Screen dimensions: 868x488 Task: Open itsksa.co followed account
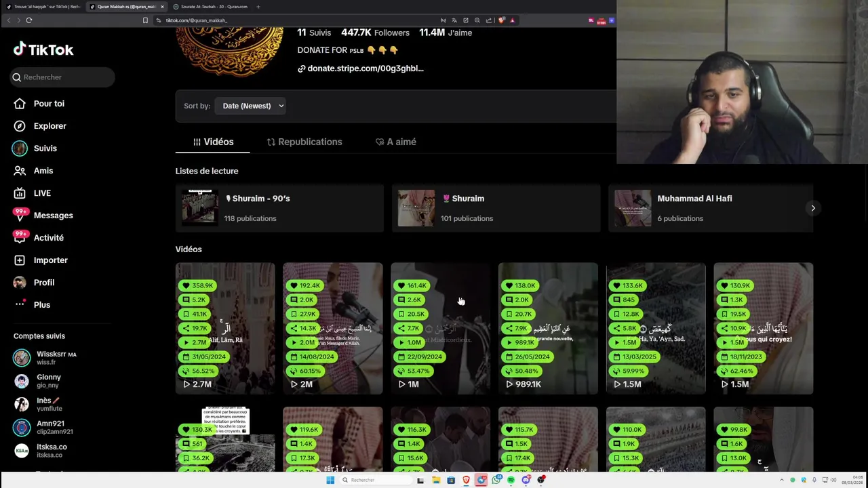point(41,450)
